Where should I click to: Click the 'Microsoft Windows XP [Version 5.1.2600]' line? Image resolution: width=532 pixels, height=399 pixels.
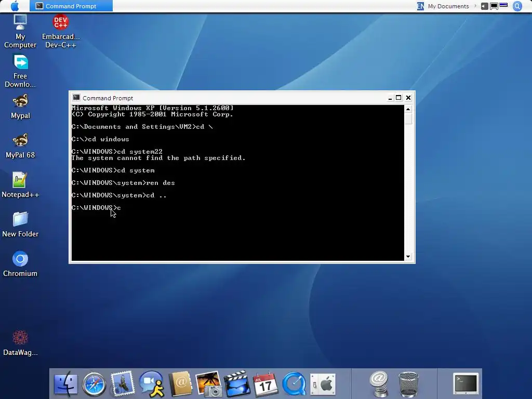pos(153,108)
